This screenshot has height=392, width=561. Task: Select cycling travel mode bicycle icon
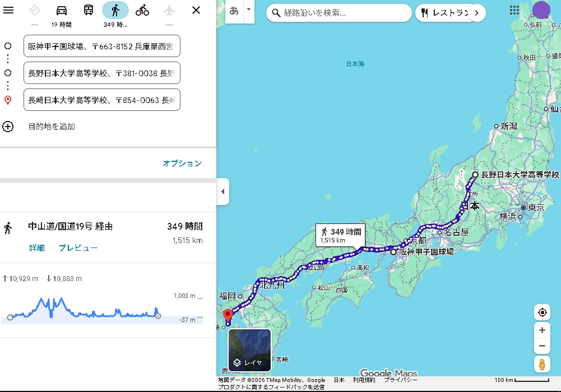point(142,10)
